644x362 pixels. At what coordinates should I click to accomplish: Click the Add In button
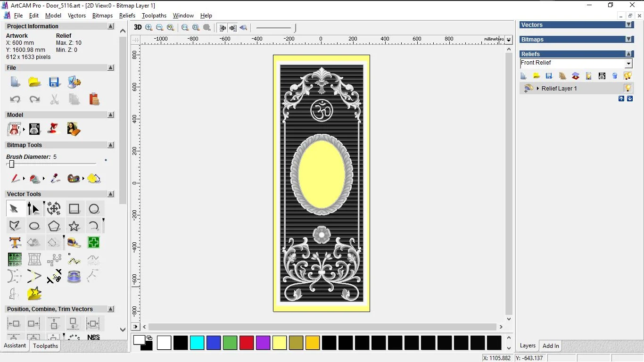(x=550, y=346)
